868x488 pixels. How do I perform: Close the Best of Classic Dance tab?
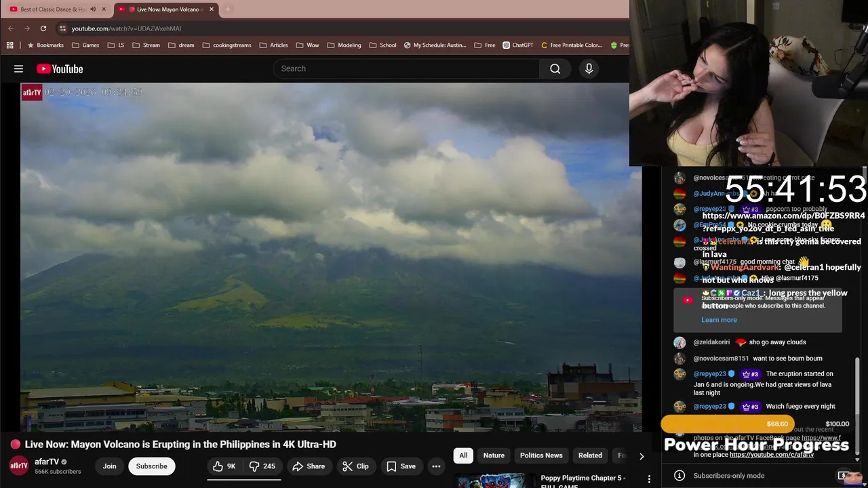104,9
